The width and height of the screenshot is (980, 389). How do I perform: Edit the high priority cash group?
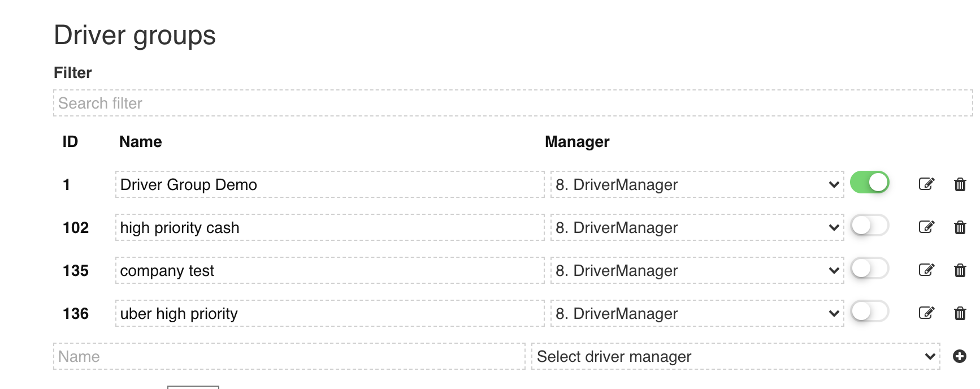tap(926, 227)
